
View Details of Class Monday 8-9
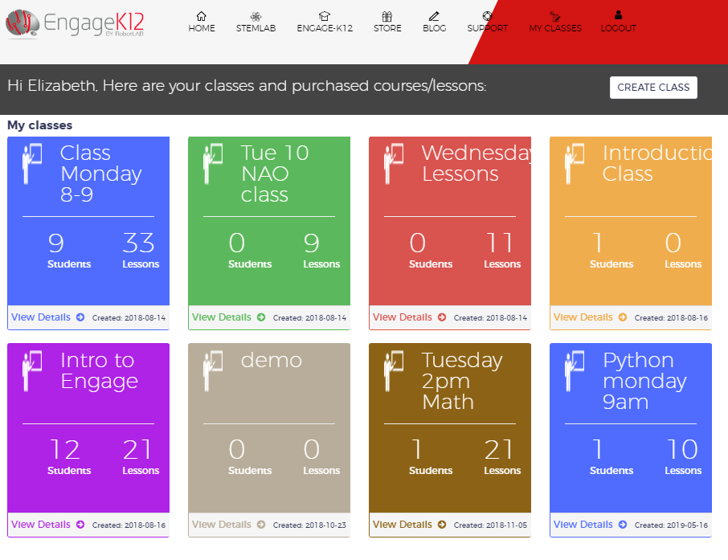(x=47, y=317)
